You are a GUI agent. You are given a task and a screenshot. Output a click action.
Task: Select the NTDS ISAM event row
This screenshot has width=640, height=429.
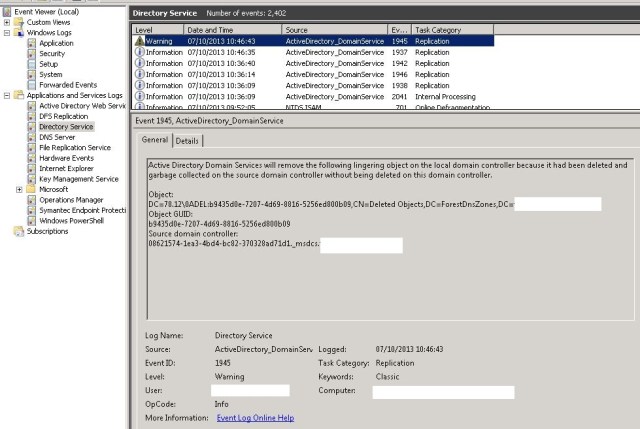pos(330,106)
